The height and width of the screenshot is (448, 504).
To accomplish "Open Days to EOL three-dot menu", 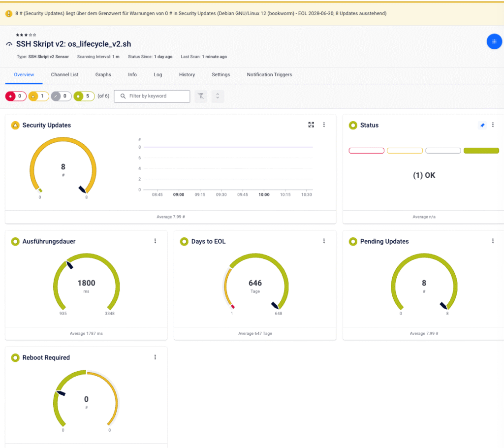I will point(324,241).
